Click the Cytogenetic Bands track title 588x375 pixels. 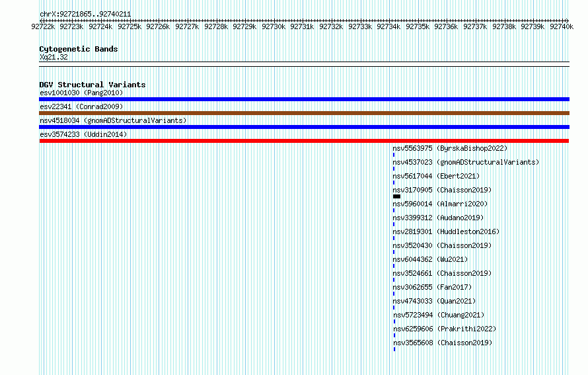coord(79,49)
